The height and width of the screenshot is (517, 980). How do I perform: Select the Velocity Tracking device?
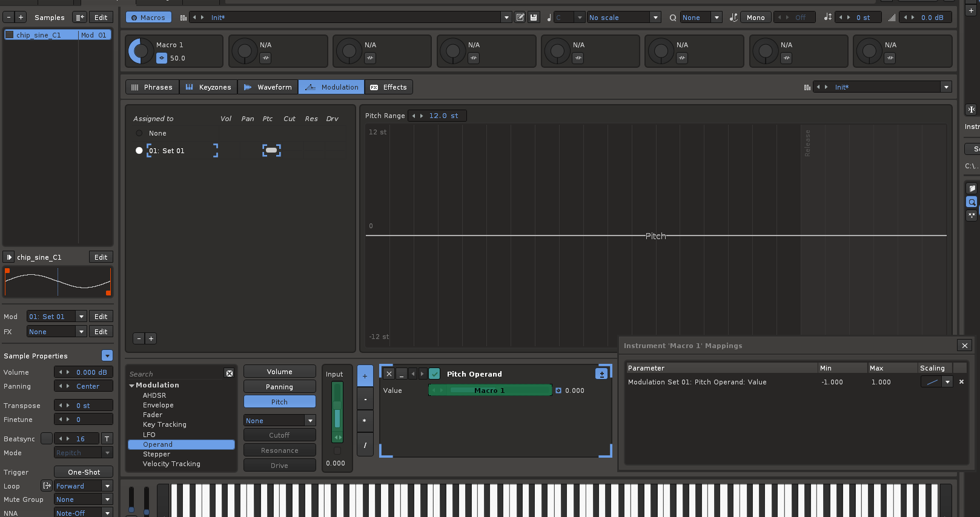[x=171, y=464]
